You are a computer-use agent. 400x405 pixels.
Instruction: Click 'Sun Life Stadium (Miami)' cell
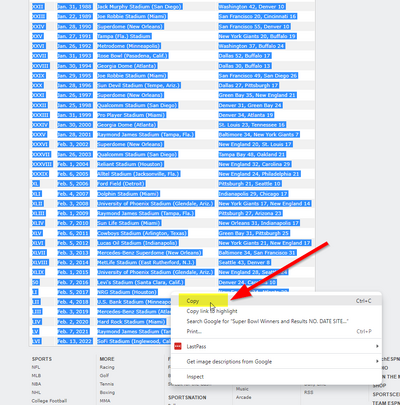pyautogui.click(x=129, y=223)
